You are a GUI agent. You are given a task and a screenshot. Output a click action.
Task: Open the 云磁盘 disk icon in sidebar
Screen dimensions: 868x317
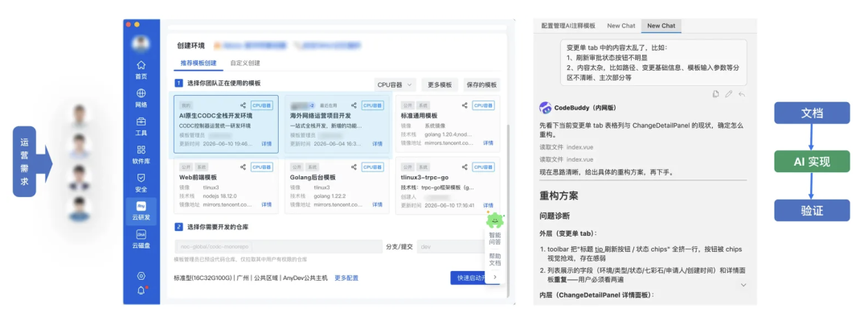tap(141, 234)
